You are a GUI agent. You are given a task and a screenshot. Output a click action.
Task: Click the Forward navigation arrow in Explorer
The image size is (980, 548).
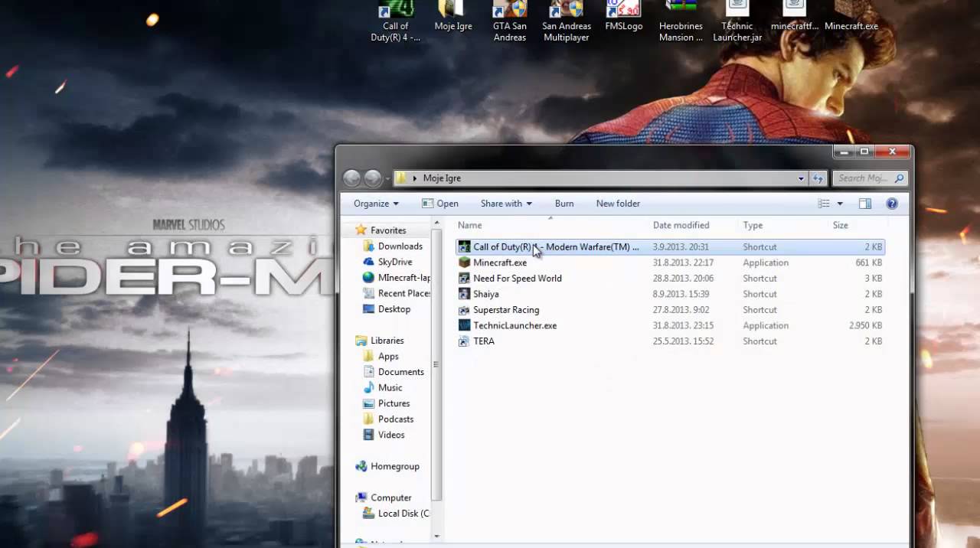click(373, 178)
